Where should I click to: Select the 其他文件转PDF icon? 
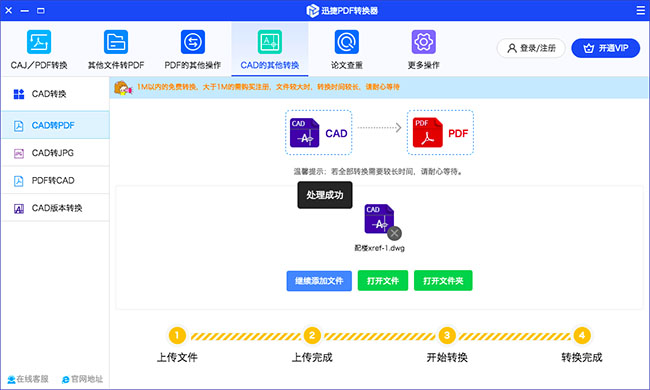pyautogui.click(x=116, y=42)
